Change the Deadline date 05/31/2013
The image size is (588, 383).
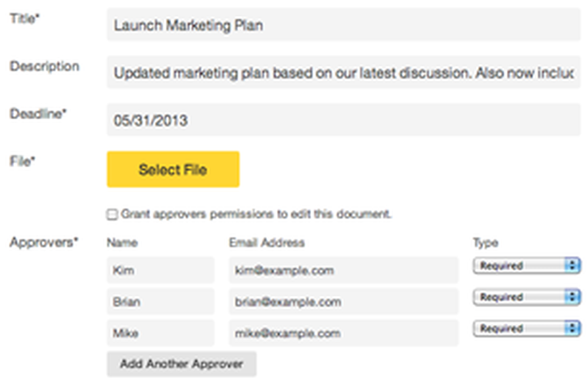(x=343, y=120)
